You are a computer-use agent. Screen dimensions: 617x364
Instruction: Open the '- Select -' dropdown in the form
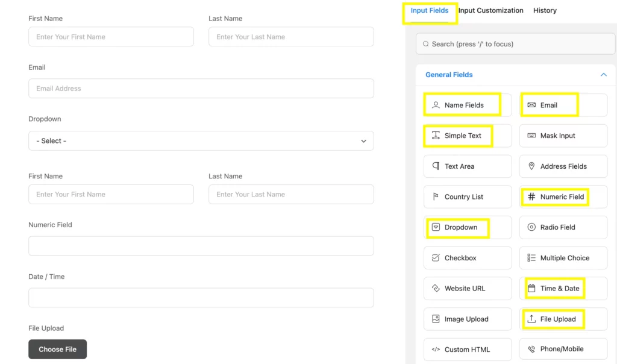[x=201, y=140]
